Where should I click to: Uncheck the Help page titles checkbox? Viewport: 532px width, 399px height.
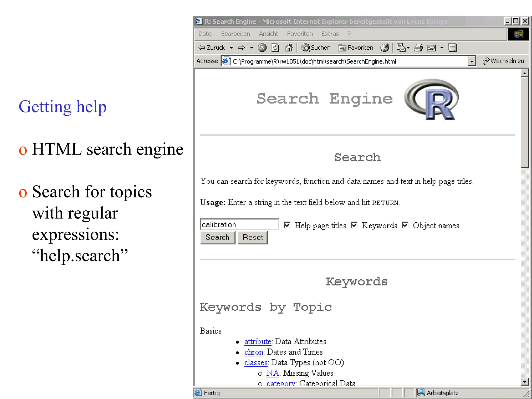click(287, 225)
